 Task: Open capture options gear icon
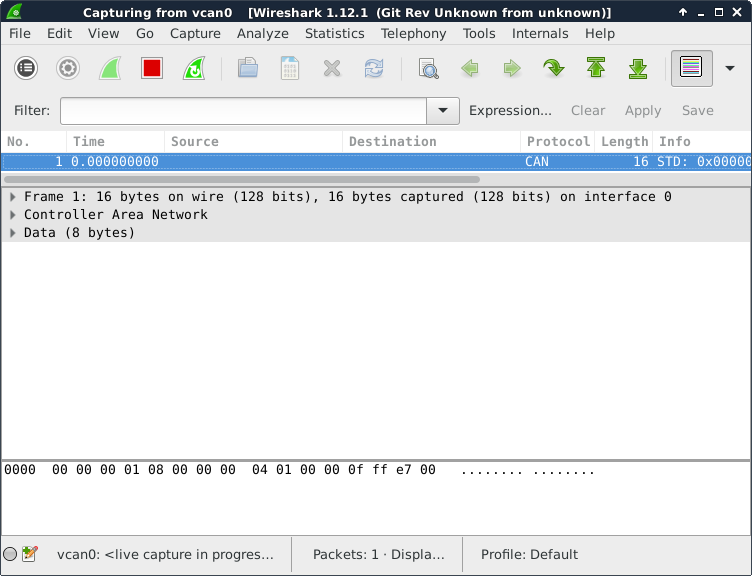pyautogui.click(x=68, y=68)
